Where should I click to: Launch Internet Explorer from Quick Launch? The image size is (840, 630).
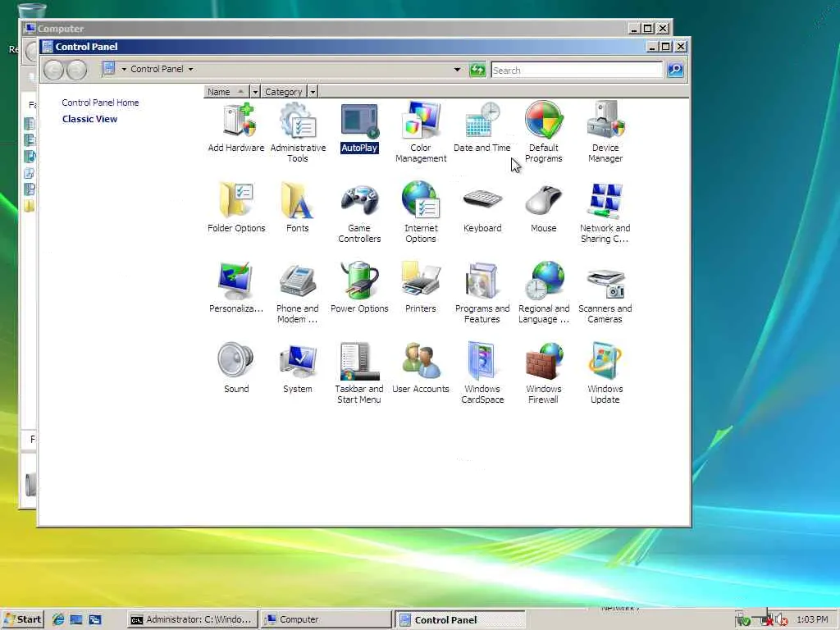(58, 620)
